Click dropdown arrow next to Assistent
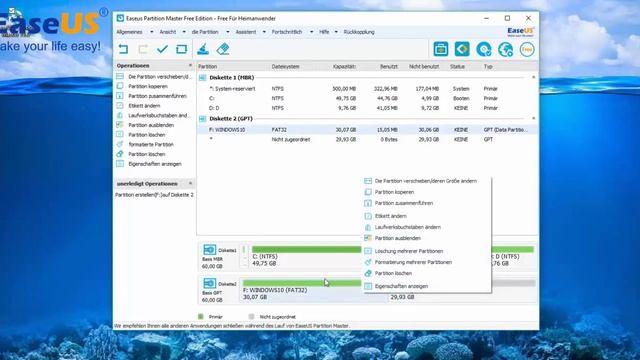 pyautogui.click(x=264, y=32)
